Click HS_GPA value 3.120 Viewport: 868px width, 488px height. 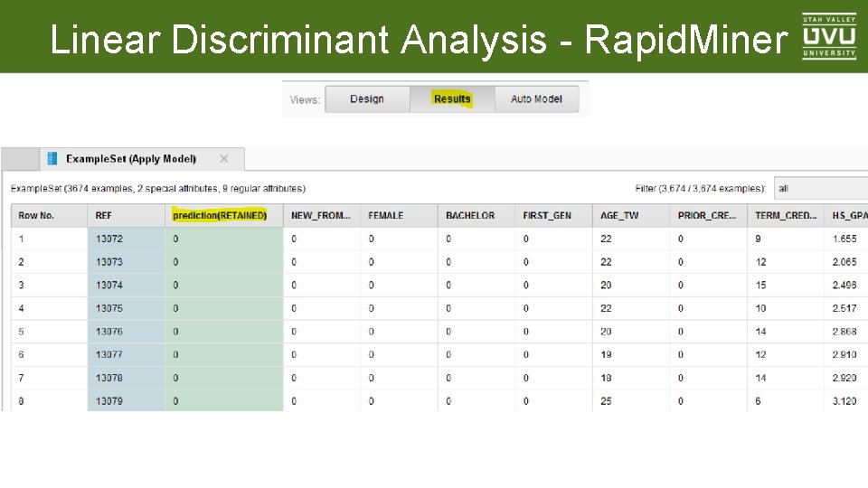(844, 401)
